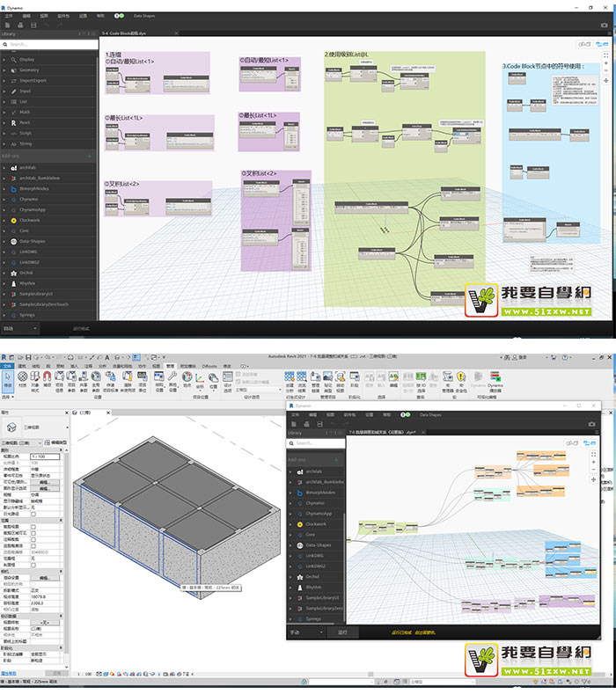Open Macro Security shield icon in Revit
Image resolution: width=616 pixels, height=694 pixels.
coord(461,380)
